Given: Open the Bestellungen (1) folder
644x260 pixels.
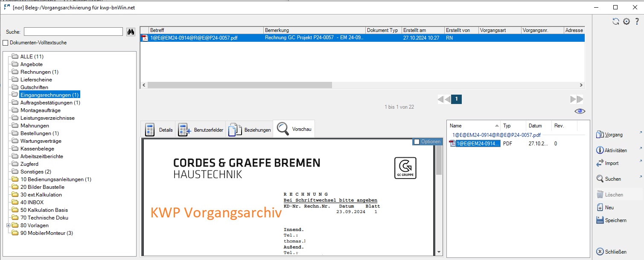Looking at the screenshot, I should click(x=40, y=133).
